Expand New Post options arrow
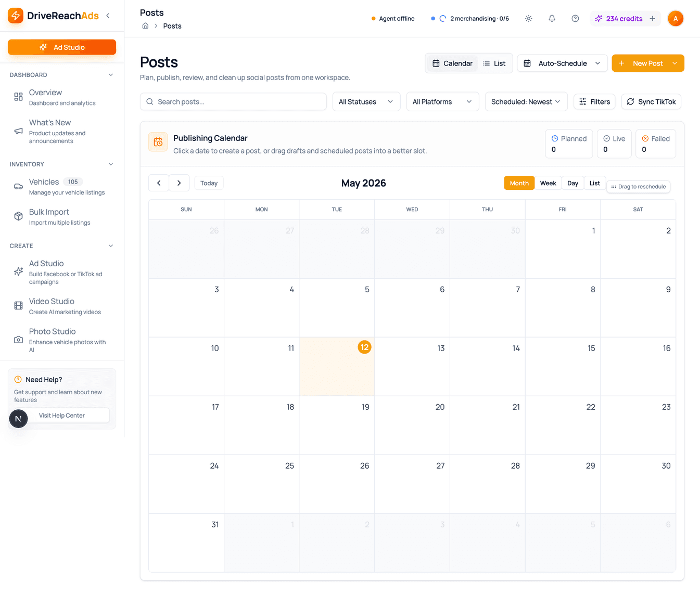Image resolution: width=700 pixels, height=596 pixels. (675, 63)
